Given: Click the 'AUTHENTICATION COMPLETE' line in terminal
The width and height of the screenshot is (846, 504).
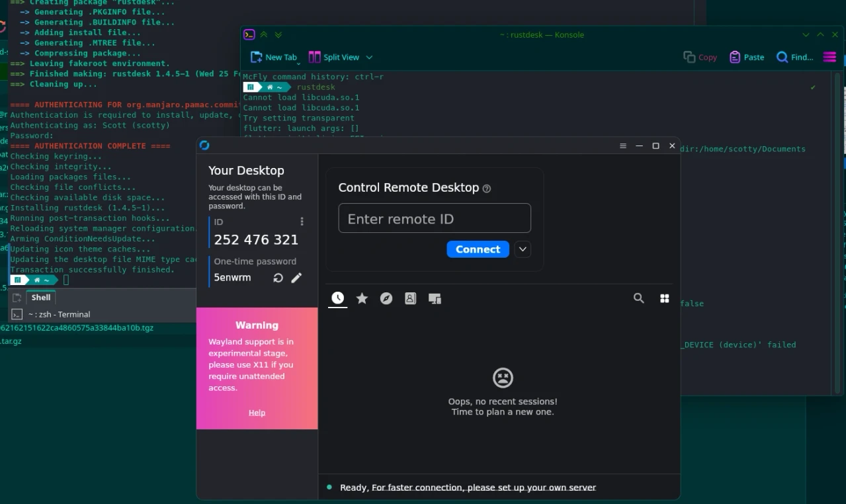Looking at the screenshot, I should pyautogui.click(x=90, y=146).
